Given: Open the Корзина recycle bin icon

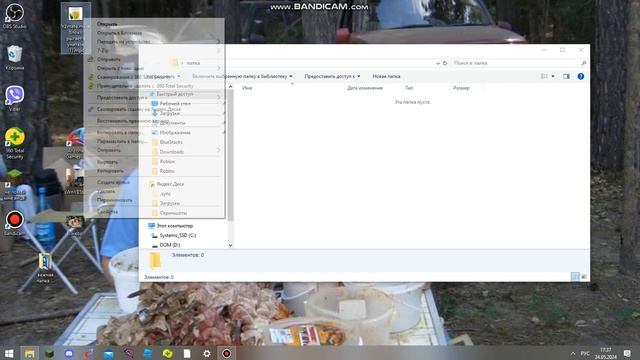Looking at the screenshot, I should pyautogui.click(x=14, y=58).
